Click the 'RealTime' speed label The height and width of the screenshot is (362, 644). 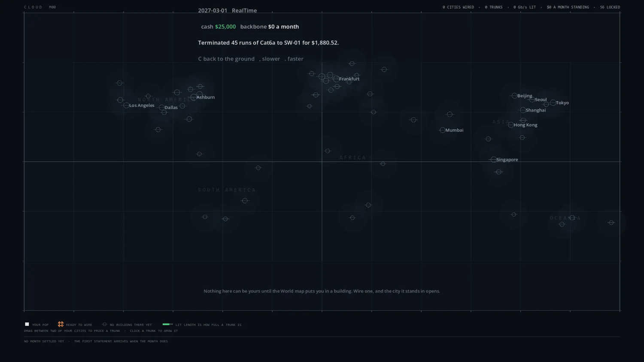point(244,10)
